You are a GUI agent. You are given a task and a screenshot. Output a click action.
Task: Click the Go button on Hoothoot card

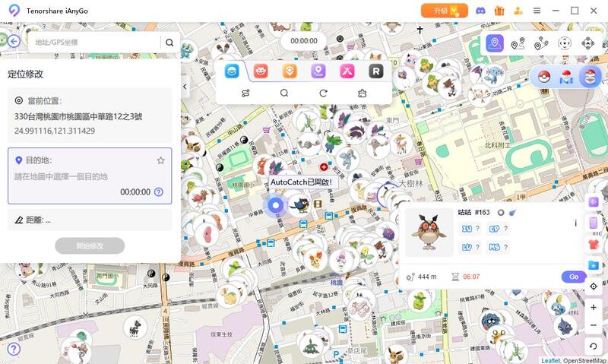coord(574,277)
